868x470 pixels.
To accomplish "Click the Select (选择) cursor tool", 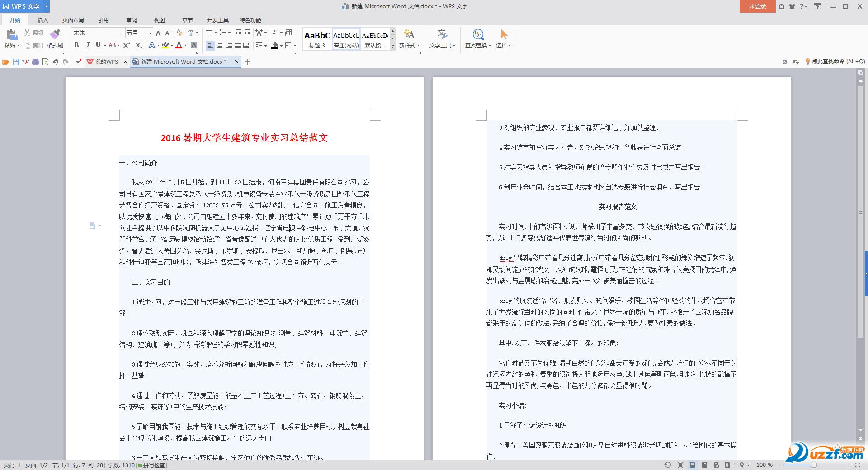I will (504, 39).
